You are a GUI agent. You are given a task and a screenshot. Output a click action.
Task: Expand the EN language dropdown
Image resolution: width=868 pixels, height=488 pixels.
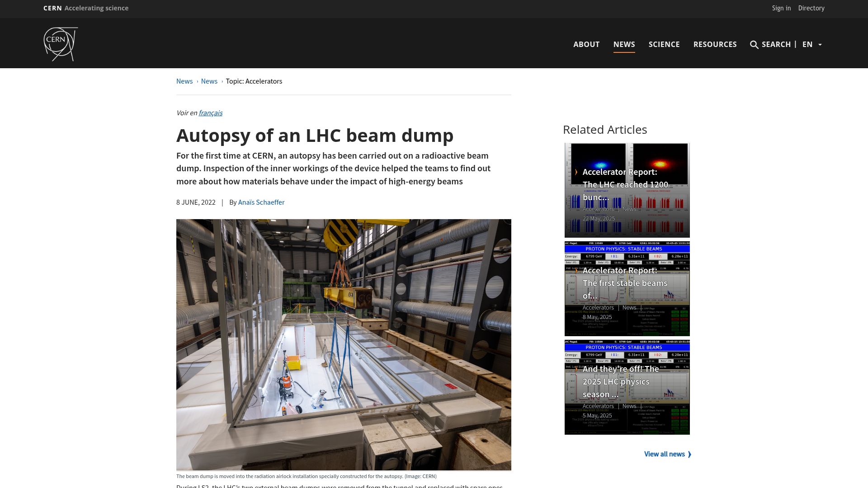[812, 44]
